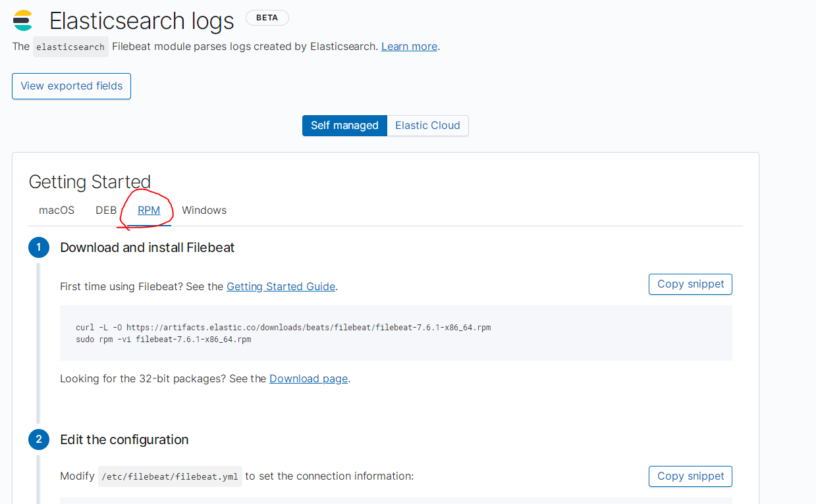
Task: Click the curl download command line
Action: [x=283, y=327]
